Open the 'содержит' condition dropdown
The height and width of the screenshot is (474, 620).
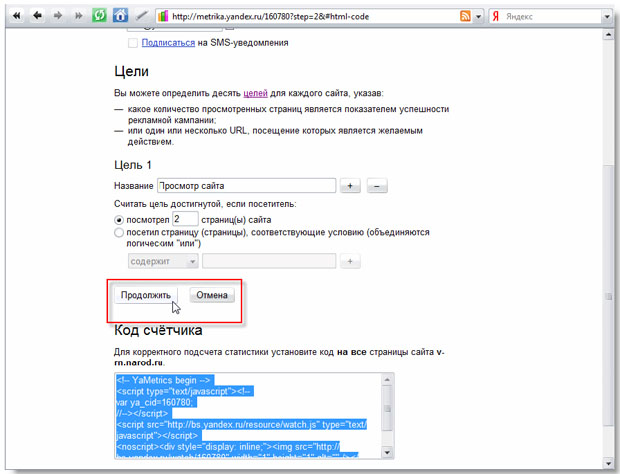[x=163, y=261]
